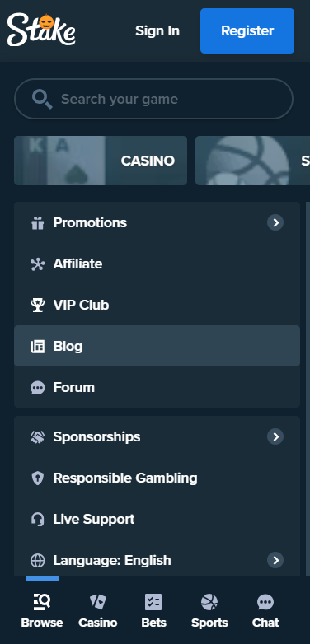Open the Bets bottom tab

point(153,611)
